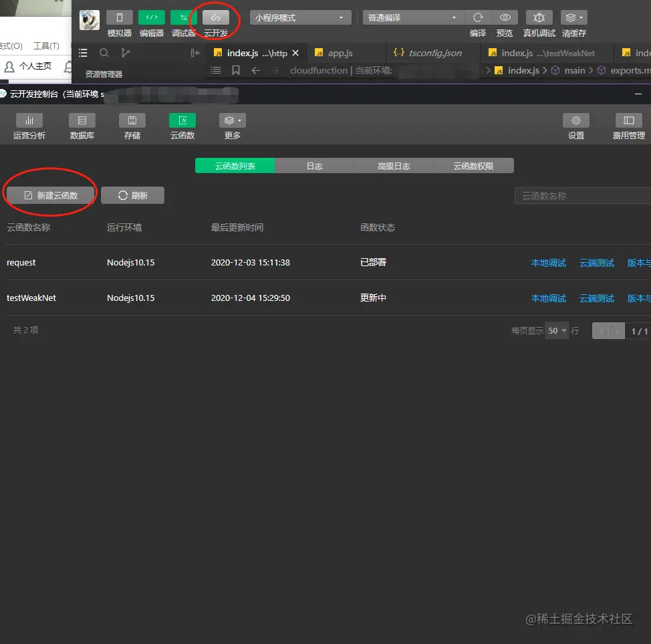Image resolution: width=651 pixels, height=644 pixels.
Task: Click the 已部署 status of request
Action: click(373, 263)
